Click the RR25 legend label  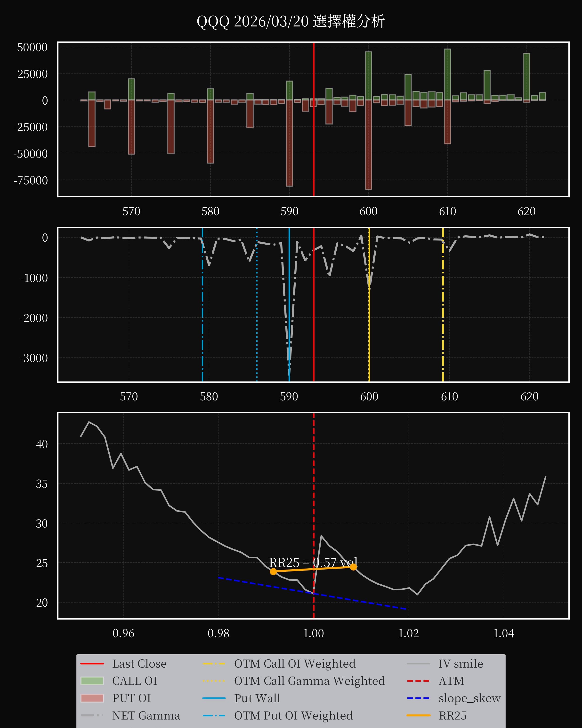click(x=453, y=716)
